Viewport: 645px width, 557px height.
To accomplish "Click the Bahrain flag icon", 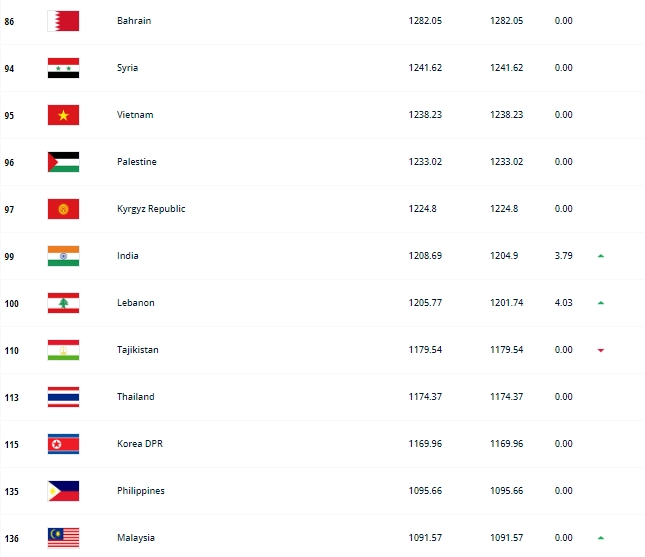I will click(x=63, y=21).
